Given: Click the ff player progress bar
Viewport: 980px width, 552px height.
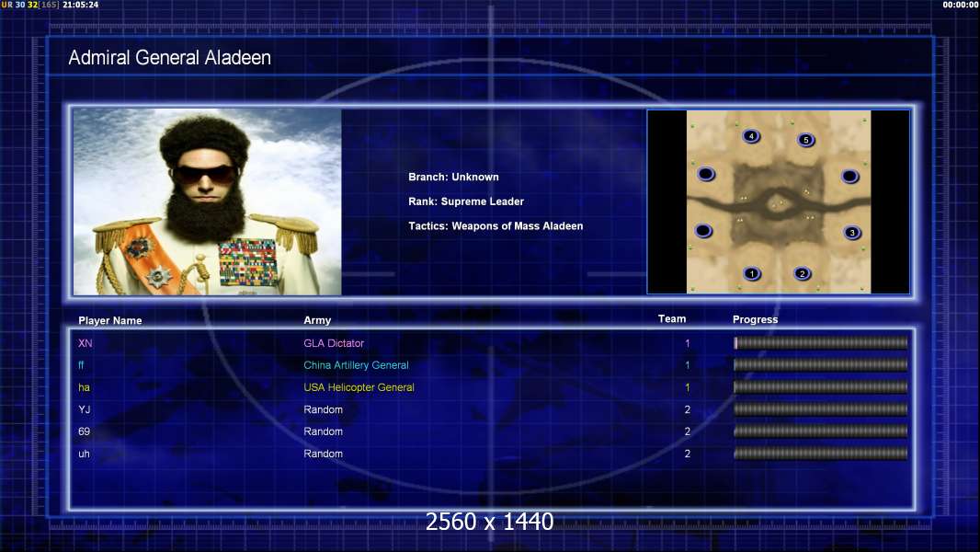Looking at the screenshot, I should (x=821, y=364).
